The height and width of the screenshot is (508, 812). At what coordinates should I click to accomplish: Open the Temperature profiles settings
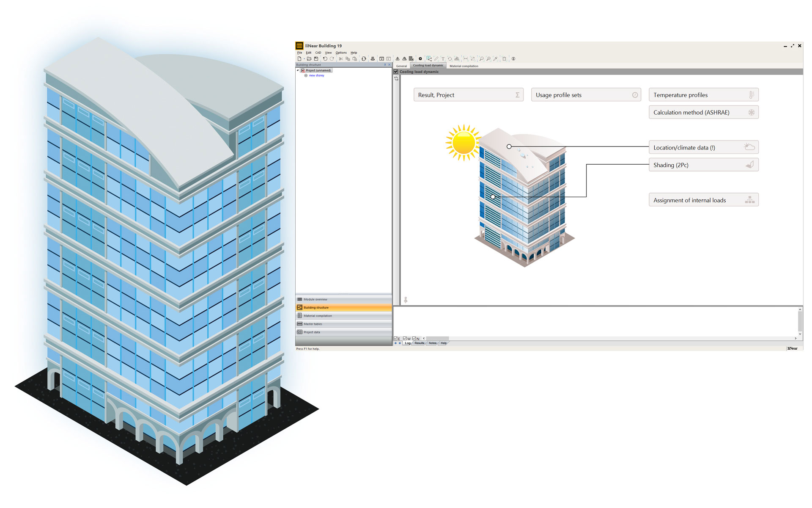(703, 95)
